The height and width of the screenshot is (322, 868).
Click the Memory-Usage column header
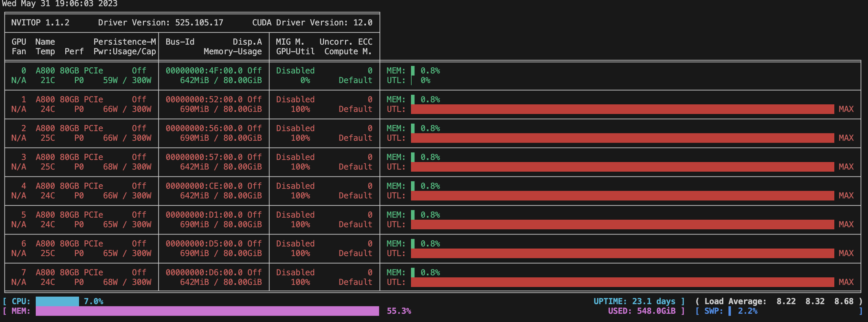click(x=233, y=51)
